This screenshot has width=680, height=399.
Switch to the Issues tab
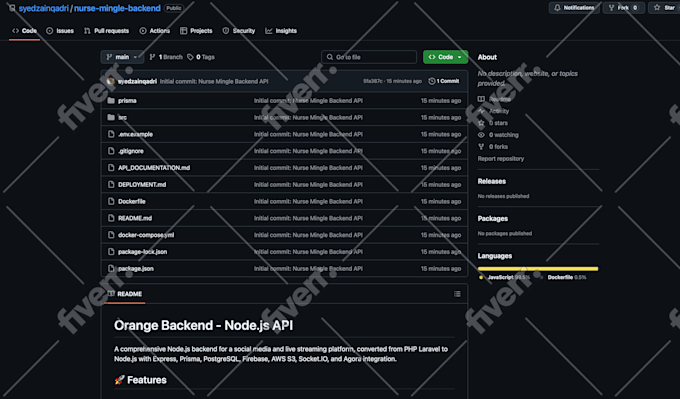60,31
